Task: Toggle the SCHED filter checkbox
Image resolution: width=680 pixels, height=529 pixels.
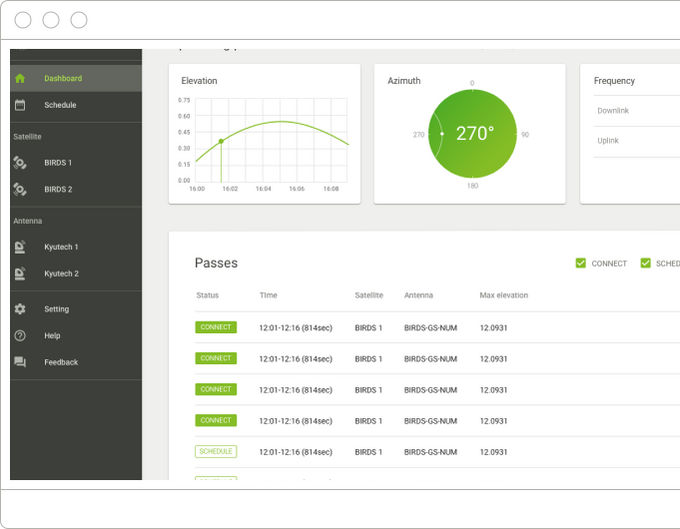Action: (x=646, y=263)
